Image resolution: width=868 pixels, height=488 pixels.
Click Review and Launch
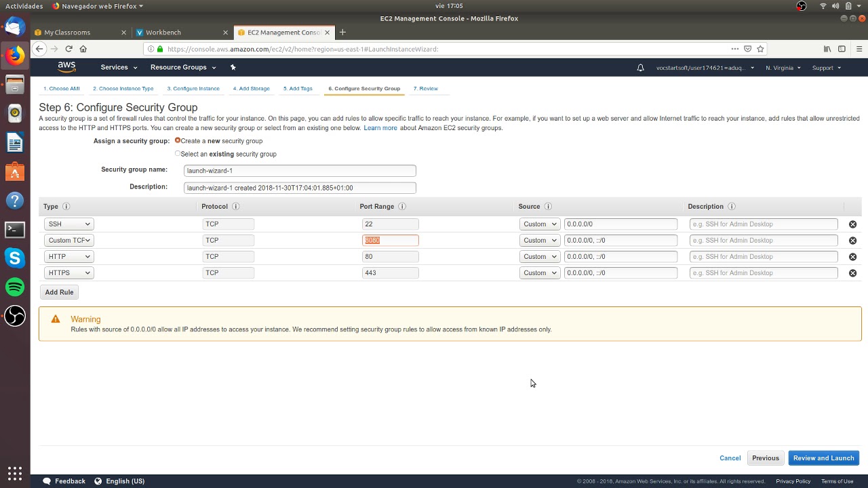coord(823,458)
